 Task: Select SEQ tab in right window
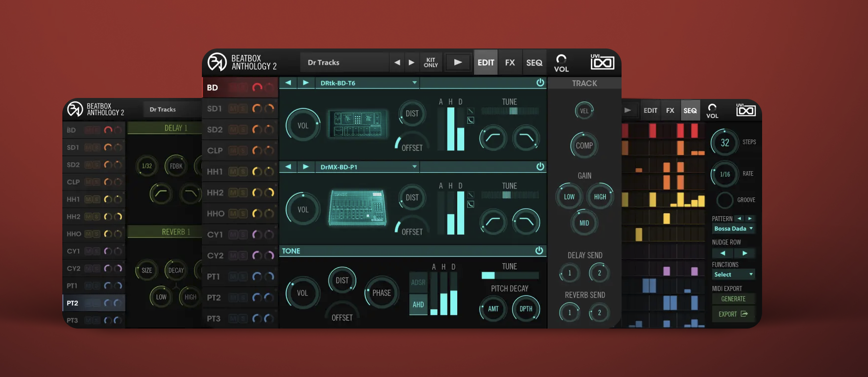pyautogui.click(x=690, y=110)
